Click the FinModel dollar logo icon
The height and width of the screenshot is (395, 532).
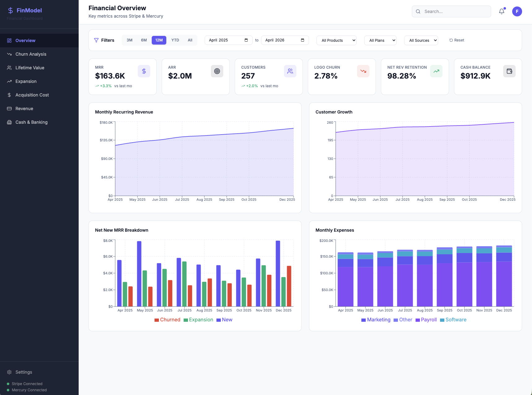tap(10, 11)
